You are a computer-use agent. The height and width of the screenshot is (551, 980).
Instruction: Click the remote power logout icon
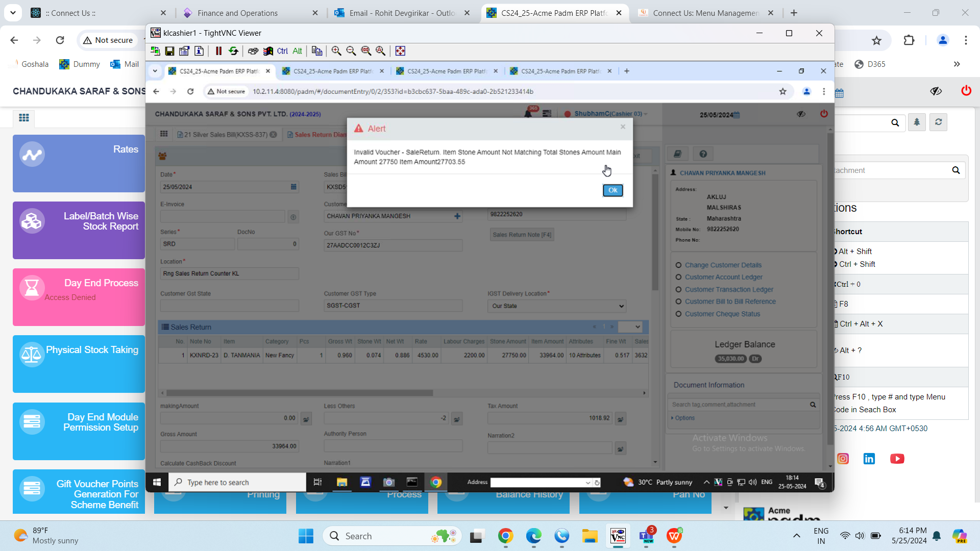click(x=824, y=114)
